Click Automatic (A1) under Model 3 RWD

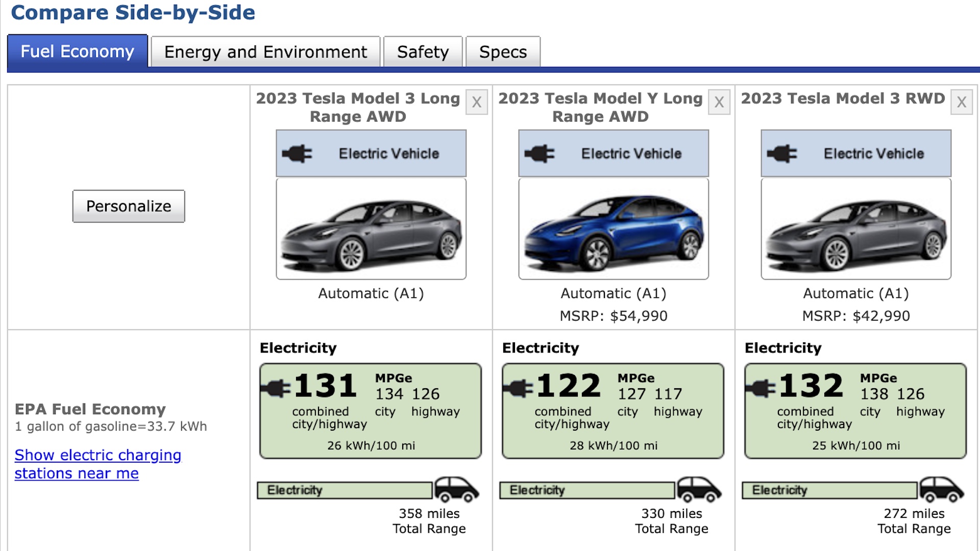[x=856, y=293]
